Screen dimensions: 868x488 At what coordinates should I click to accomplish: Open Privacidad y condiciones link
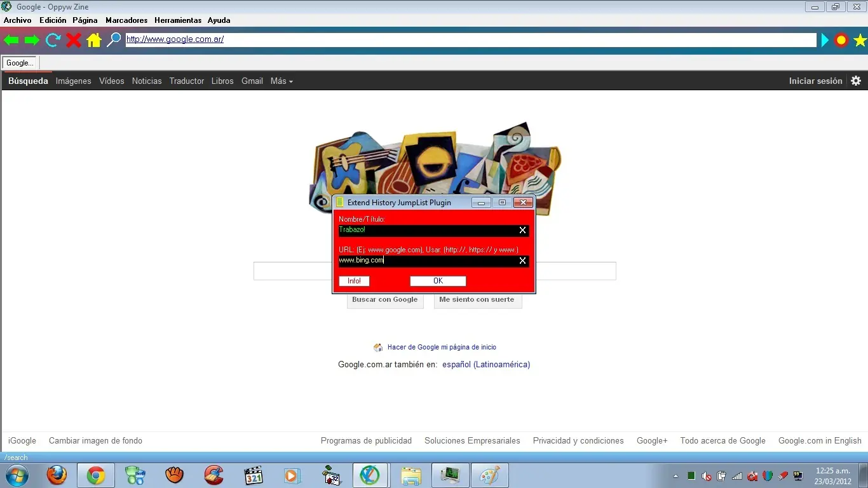[578, 441]
